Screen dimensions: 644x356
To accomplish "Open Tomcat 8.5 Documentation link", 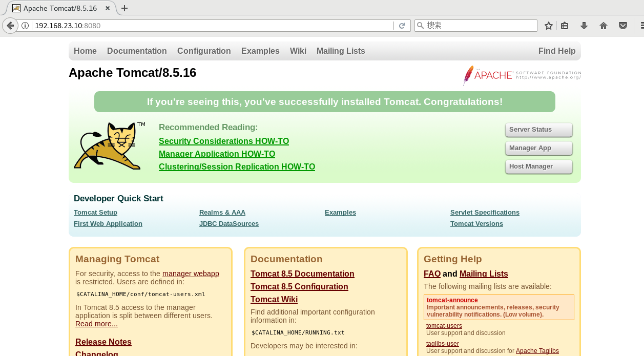I will (302, 274).
